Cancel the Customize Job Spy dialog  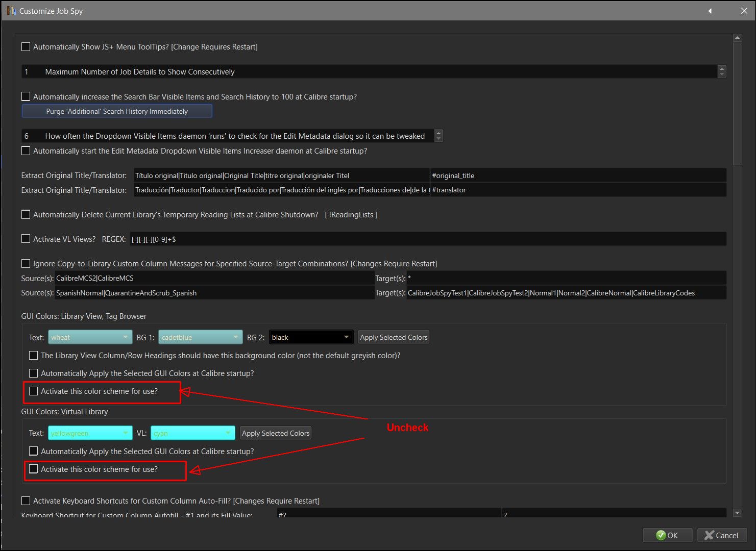click(722, 535)
